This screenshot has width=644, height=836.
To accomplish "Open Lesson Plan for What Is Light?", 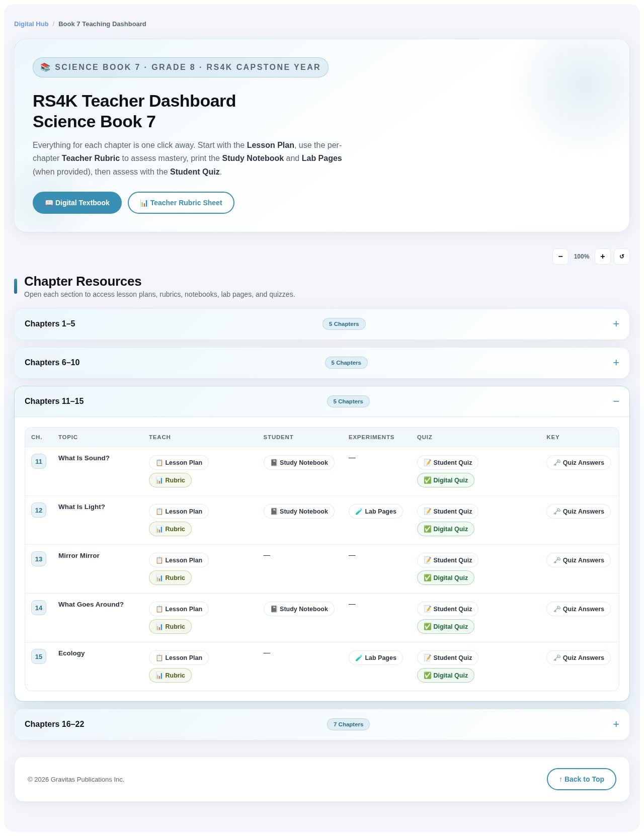I will point(179,512).
